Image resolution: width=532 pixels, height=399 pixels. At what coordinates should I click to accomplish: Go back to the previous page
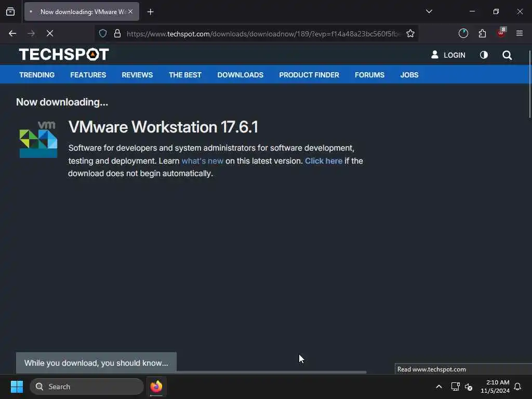click(12, 33)
